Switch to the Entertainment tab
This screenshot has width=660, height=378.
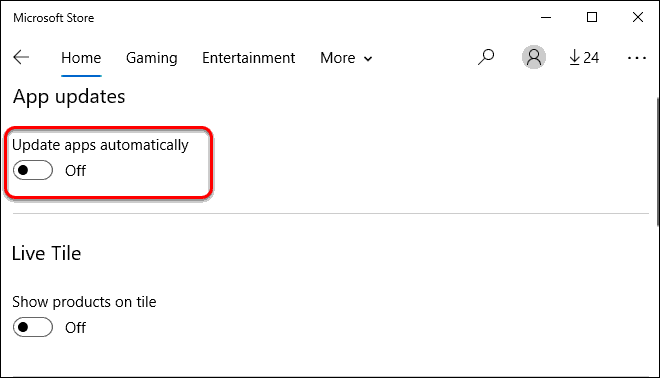pos(248,58)
